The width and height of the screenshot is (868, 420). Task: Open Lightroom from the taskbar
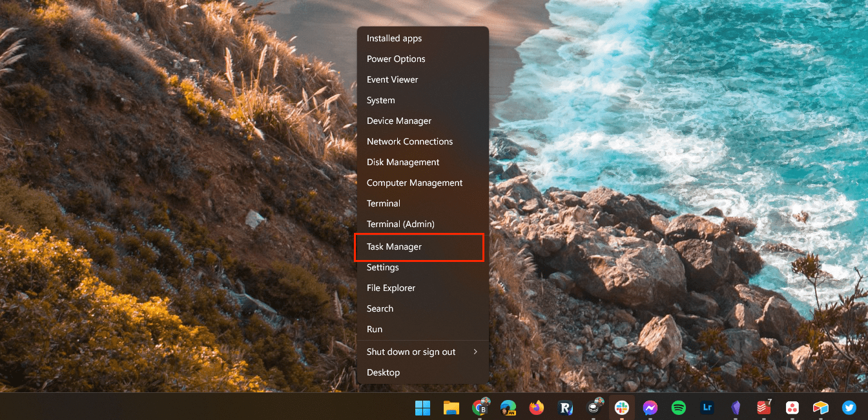[x=707, y=408]
